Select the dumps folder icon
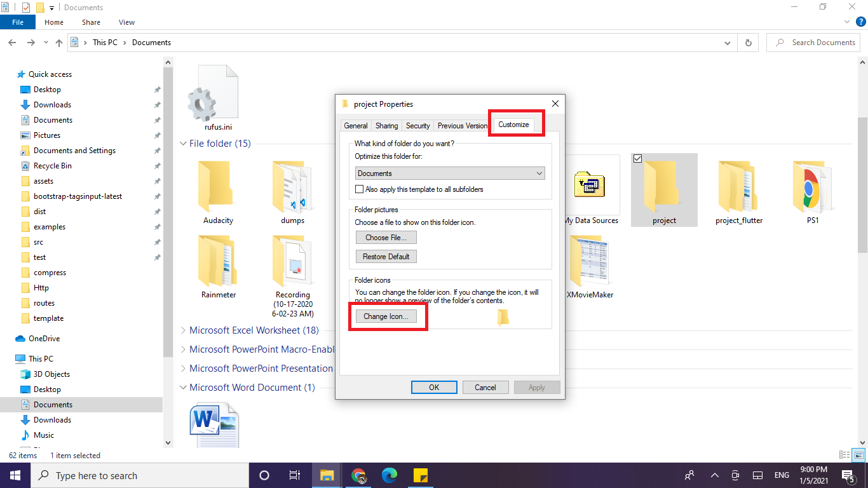 (293, 186)
